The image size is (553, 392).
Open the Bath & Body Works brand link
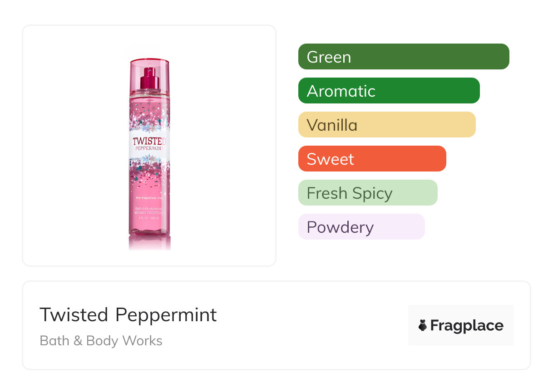coord(101,341)
